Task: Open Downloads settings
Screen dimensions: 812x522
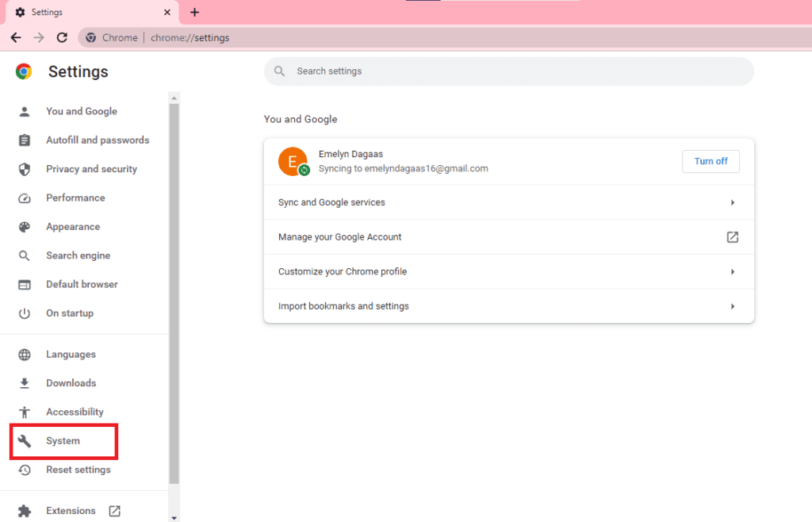Action: 71,383
